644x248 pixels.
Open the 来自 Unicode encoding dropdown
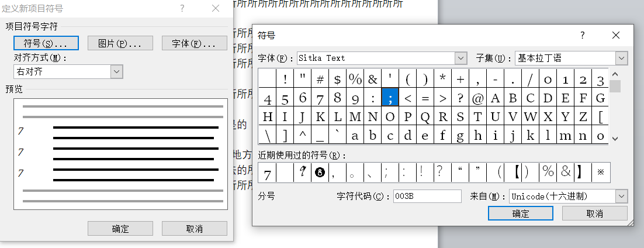[621, 196]
